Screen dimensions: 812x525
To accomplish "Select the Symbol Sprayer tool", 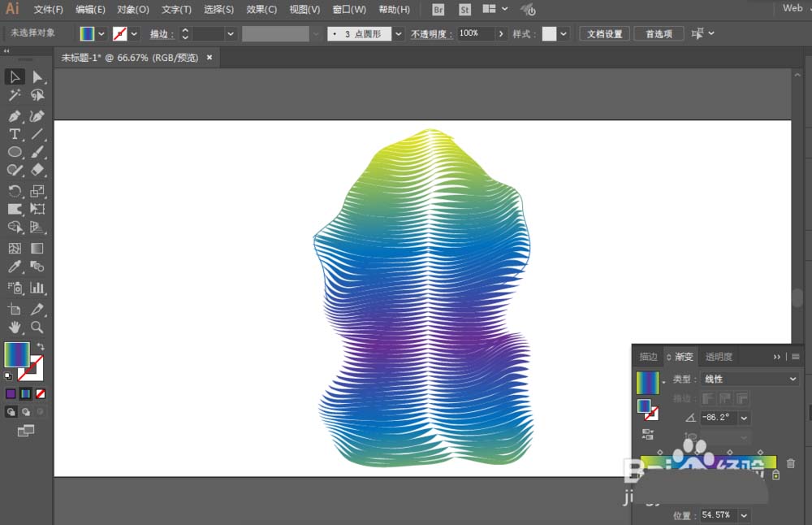I will pos(15,288).
